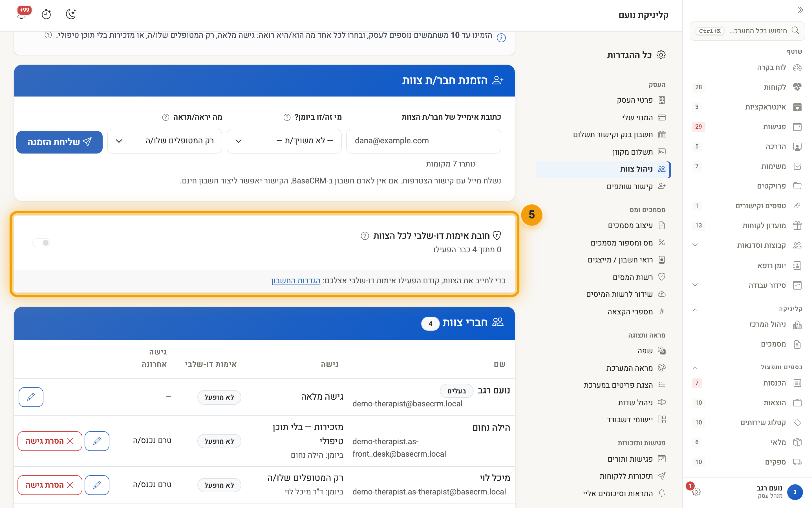Click the timer stopwatch icon
This screenshot has width=812, height=508.
[x=46, y=14]
